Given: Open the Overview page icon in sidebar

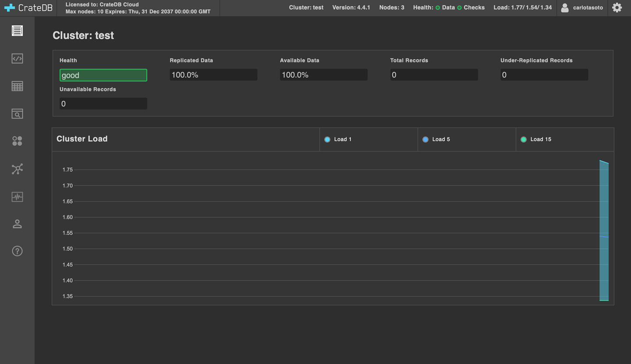Looking at the screenshot, I should tap(17, 31).
